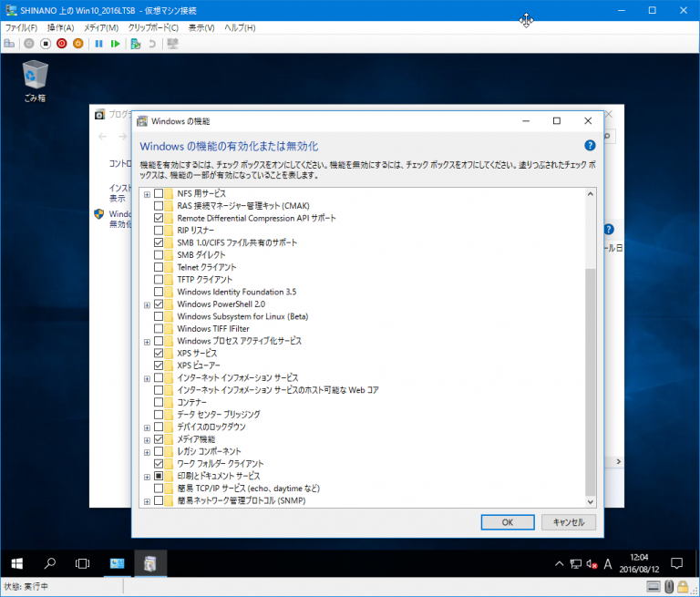Expand 簡易ネットワーク管理プロトコル (SNMP) node

(x=147, y=501)
